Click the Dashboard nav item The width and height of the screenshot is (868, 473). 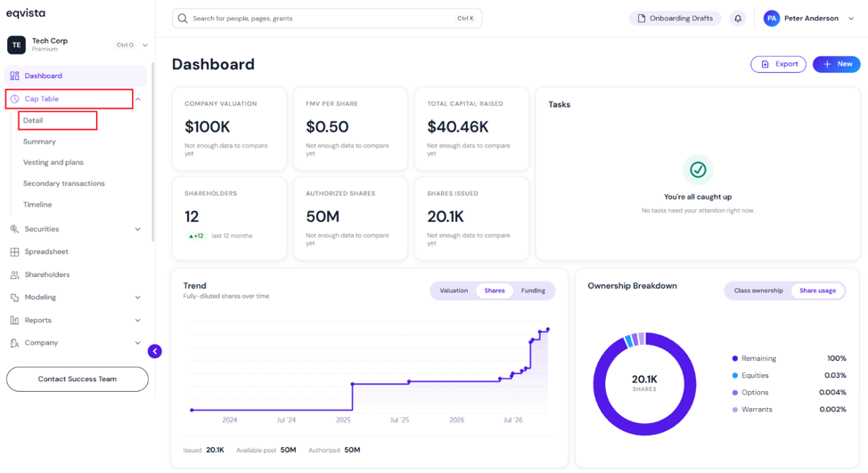pyautogui.click(x=75, y=76)
